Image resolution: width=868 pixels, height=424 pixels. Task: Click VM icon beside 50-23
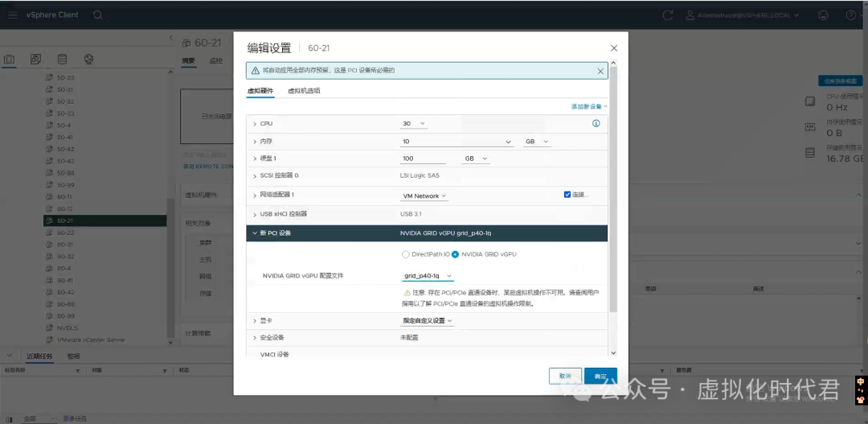point(49,77)
